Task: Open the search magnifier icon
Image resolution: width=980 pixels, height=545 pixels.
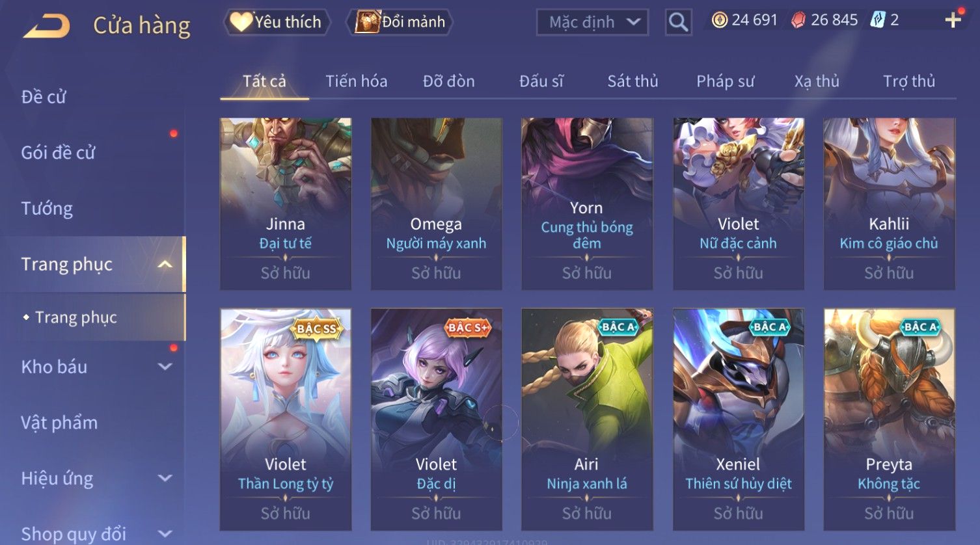Action: pyautogui.click(x=678, y=22)
